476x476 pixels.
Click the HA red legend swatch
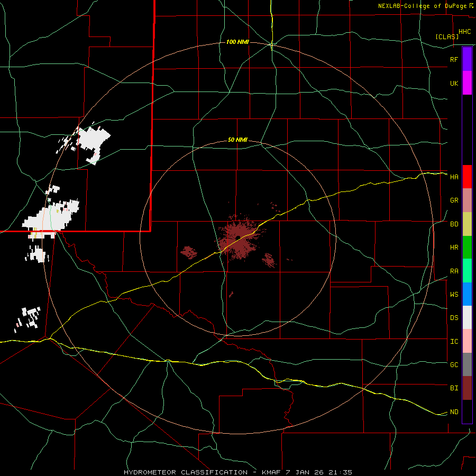click(467, 177)
